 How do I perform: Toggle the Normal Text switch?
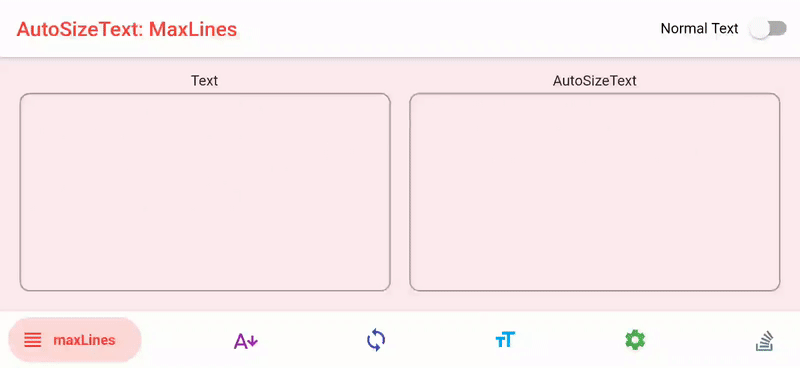click(768, 29)
